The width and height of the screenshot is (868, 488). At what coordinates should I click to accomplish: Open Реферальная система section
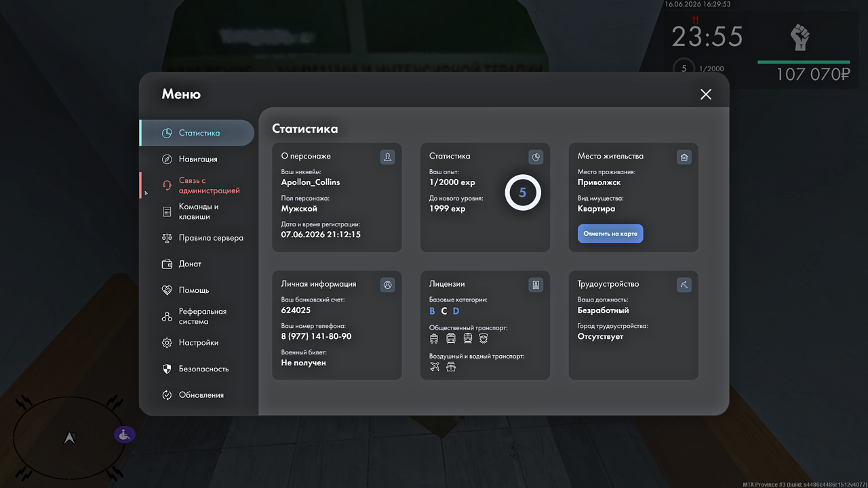(197, 317)
